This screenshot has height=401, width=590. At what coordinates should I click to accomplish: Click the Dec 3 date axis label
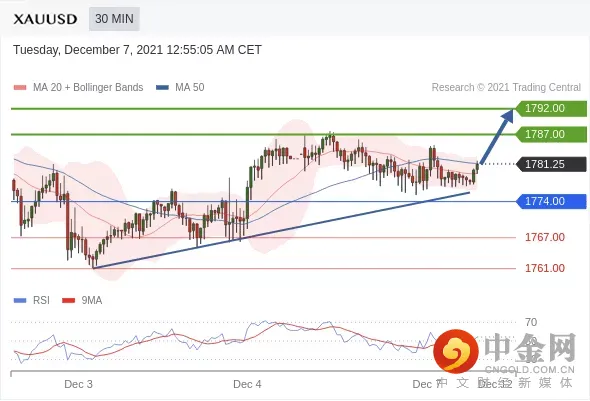click(x=78, y=384)
